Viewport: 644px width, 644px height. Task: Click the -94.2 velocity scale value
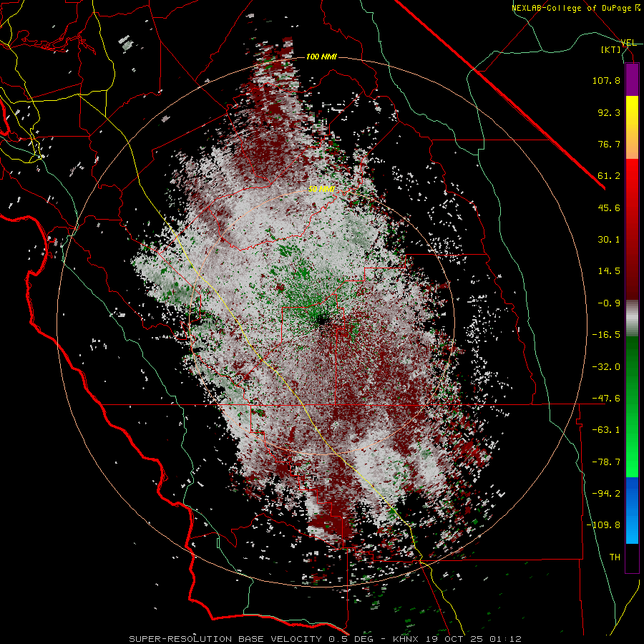(606, 494)
